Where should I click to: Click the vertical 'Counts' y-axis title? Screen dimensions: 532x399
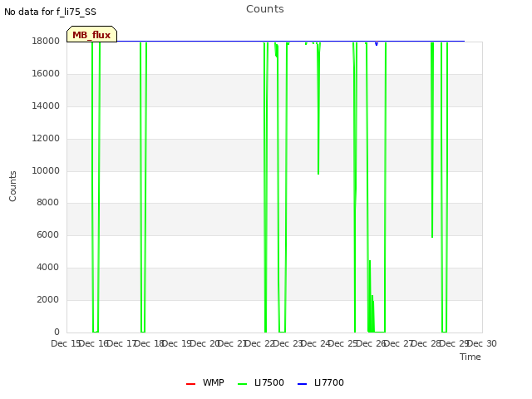point(12,186)
